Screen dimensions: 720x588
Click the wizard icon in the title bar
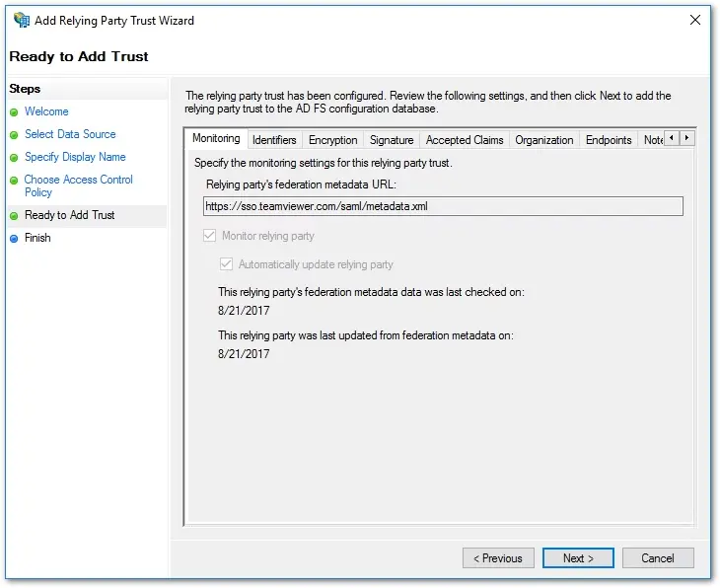21,20
